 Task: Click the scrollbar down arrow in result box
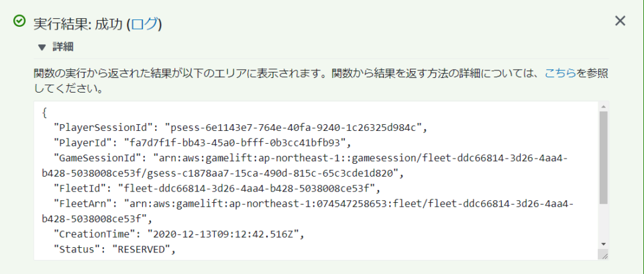tap(603, 244)
